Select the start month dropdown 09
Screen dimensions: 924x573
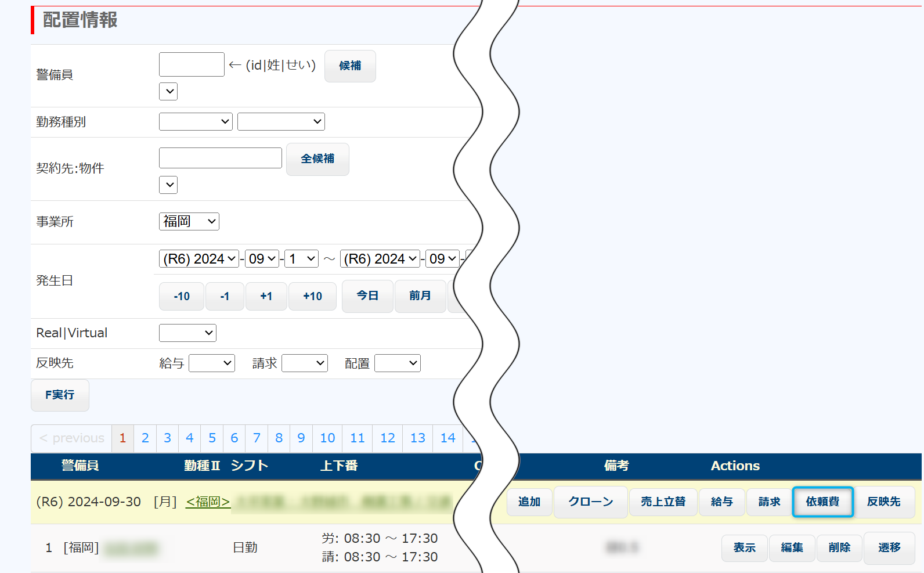click(x=262, y=259)
